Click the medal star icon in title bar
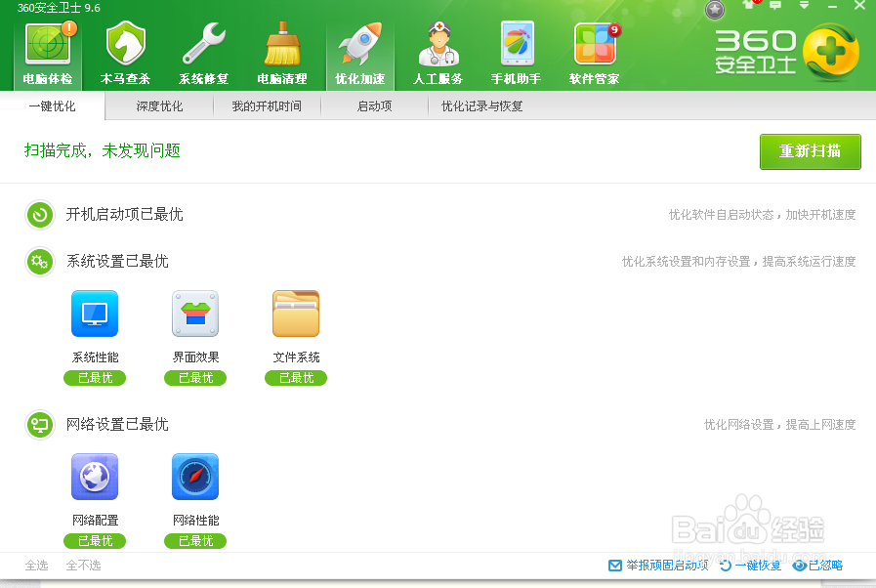 point(715,9)
